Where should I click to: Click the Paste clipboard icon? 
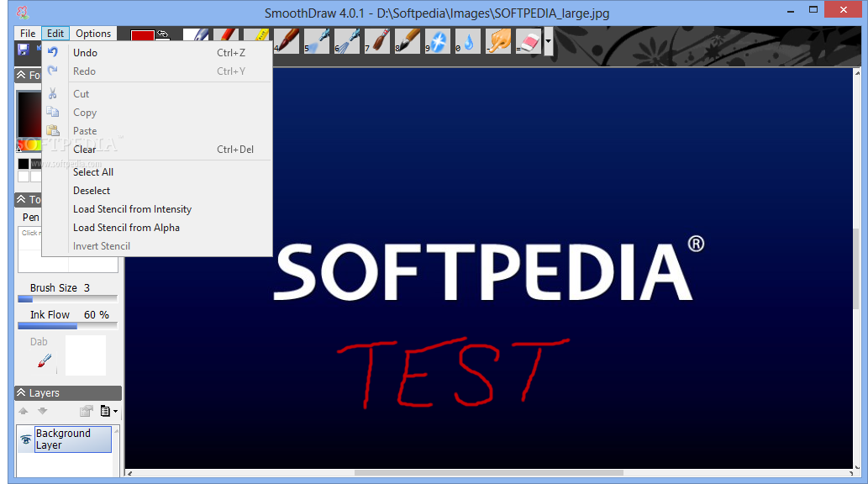53,131
